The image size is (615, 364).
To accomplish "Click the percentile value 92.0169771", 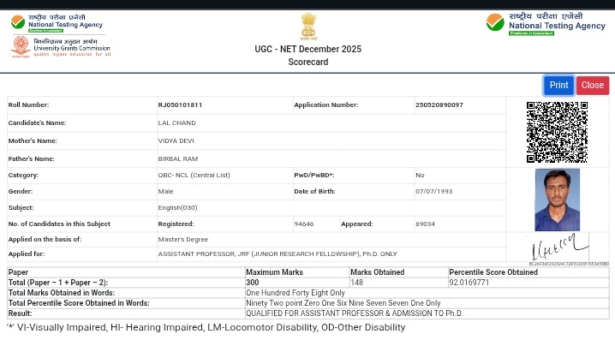I will click(x=469, y=283).
